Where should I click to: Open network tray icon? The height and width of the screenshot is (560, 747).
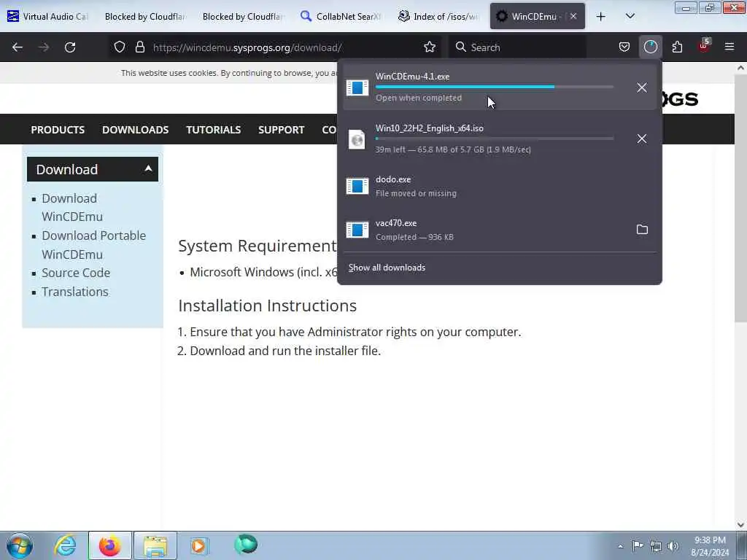(656, 546)
